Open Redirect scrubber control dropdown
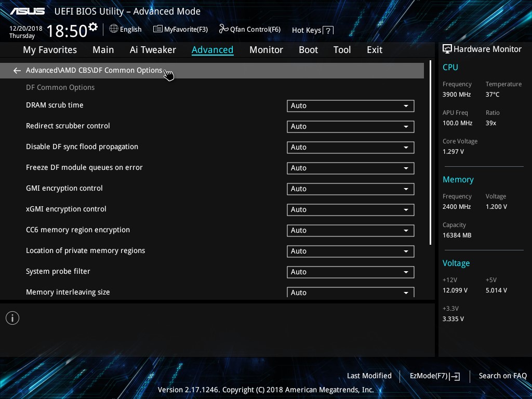Screen dimensions: 532x399 (351, 127)
